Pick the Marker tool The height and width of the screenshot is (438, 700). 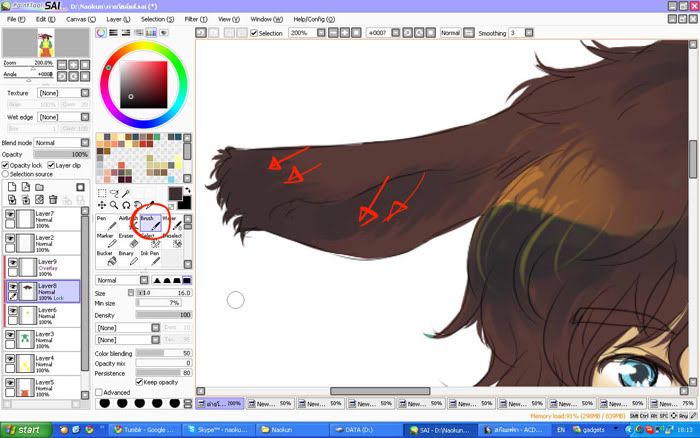click(x=104, y=243)
